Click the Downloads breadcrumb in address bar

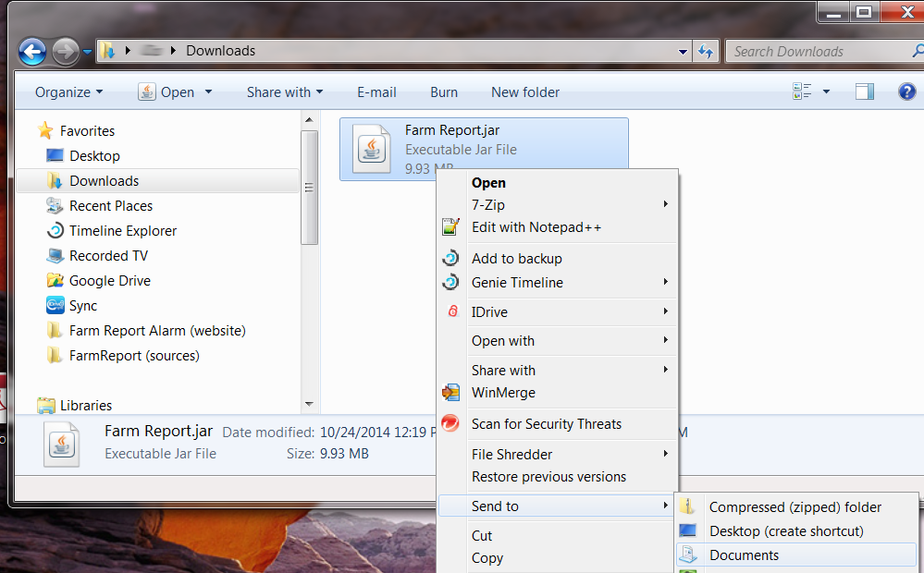220,51
